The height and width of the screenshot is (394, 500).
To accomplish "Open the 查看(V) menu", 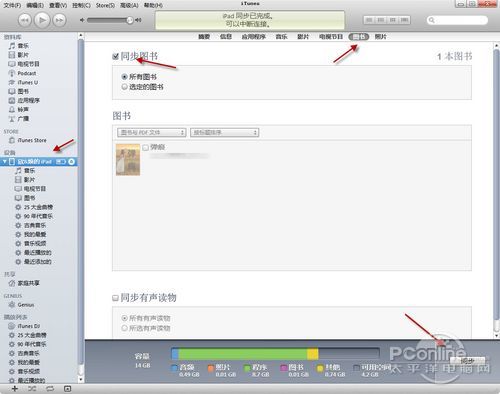I will point(58,5).
